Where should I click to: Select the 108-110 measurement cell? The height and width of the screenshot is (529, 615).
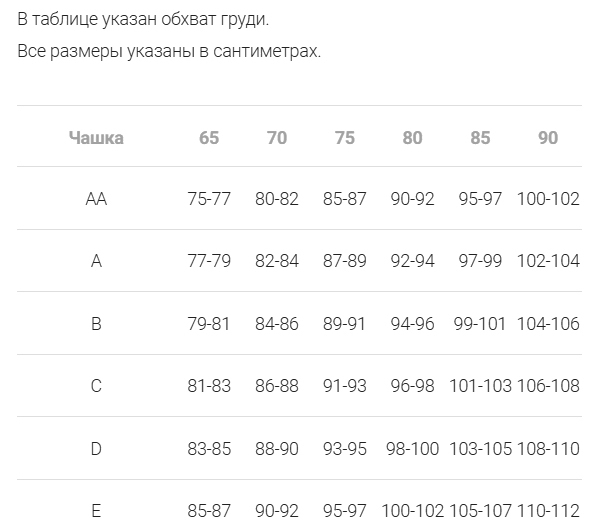[548, 449]
